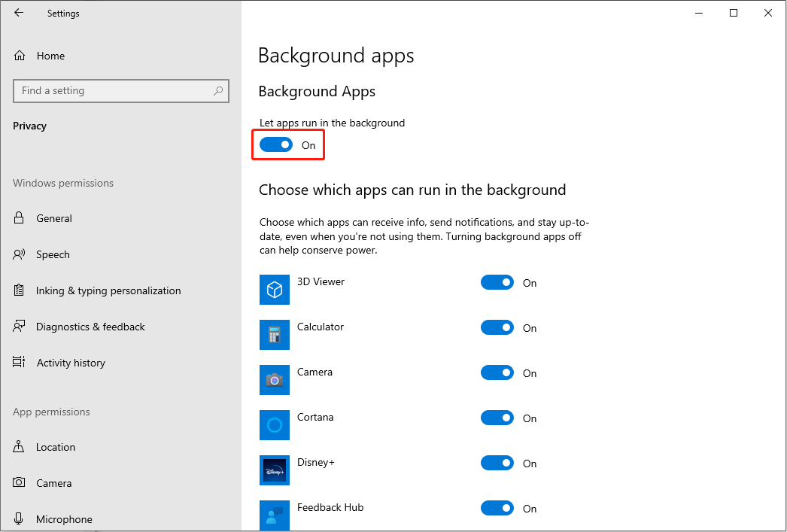The height and width of the screenshot is (532, 787).
Task: Go to Settings Home
Action: [x=50, y=56]
